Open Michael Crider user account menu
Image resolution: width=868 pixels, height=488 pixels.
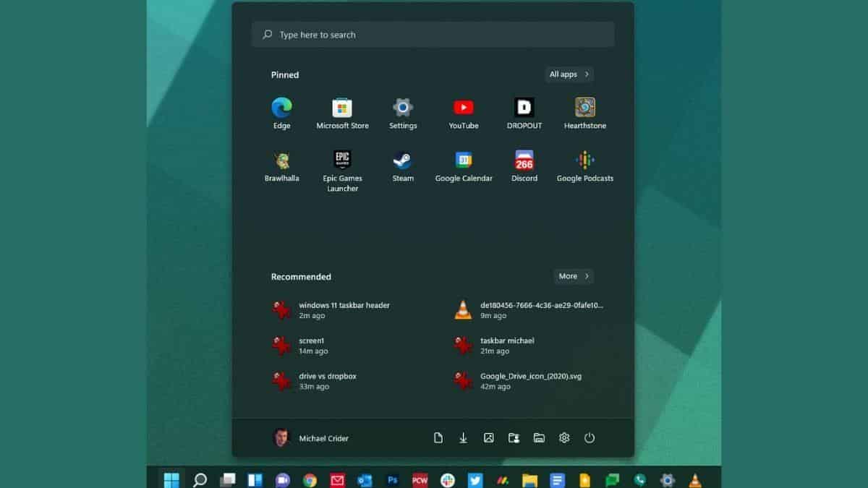coord(311,438)
